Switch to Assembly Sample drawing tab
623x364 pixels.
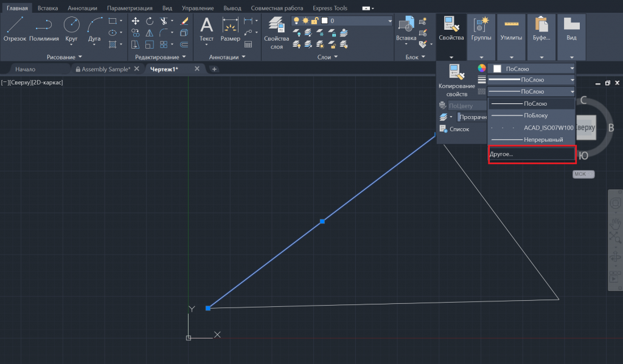click(106, 69)
